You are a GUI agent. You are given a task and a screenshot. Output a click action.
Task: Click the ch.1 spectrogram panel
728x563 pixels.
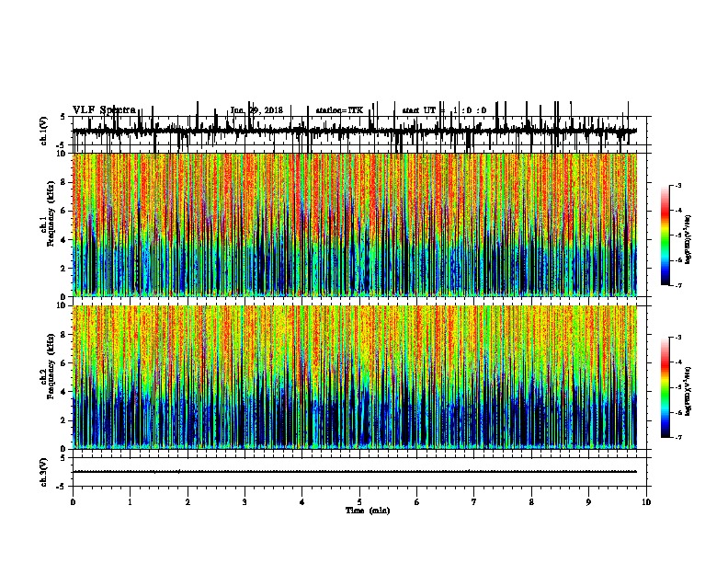pyautogui.click(x=355, y=224)
